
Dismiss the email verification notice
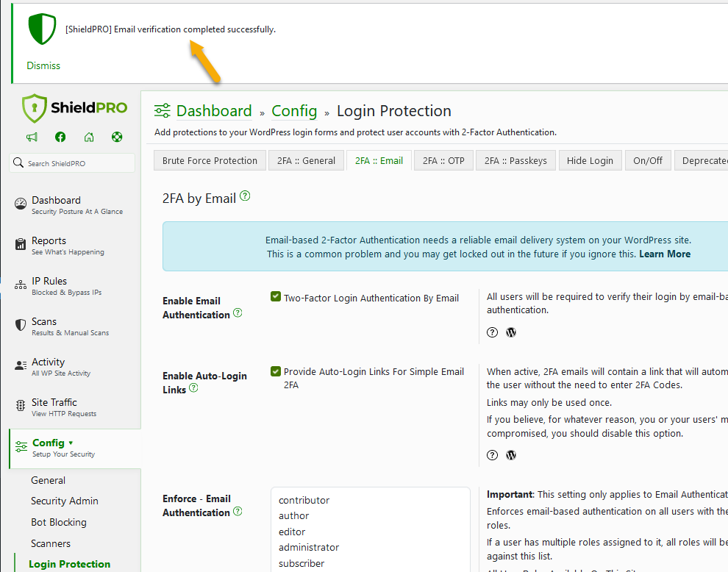pyautogui.click(x=43, y=65)
